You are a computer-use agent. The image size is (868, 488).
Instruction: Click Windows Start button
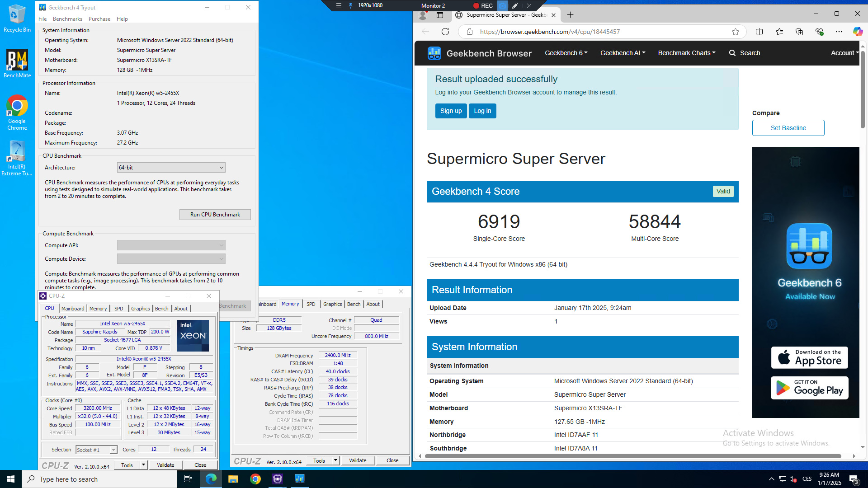(11, 479)
